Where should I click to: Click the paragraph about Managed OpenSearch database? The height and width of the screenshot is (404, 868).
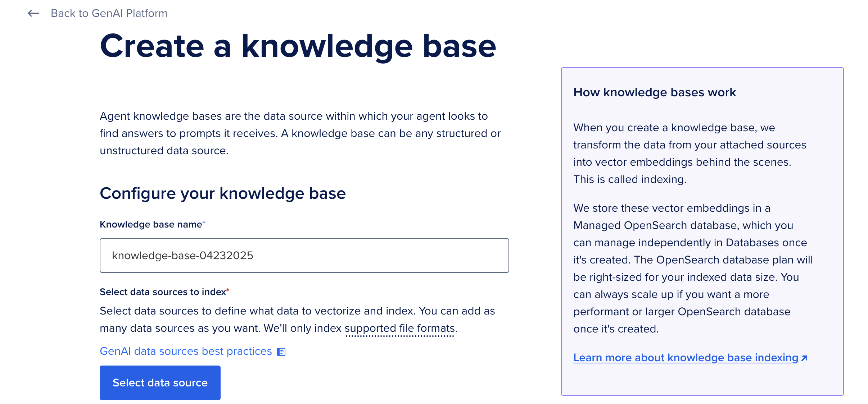693,268
